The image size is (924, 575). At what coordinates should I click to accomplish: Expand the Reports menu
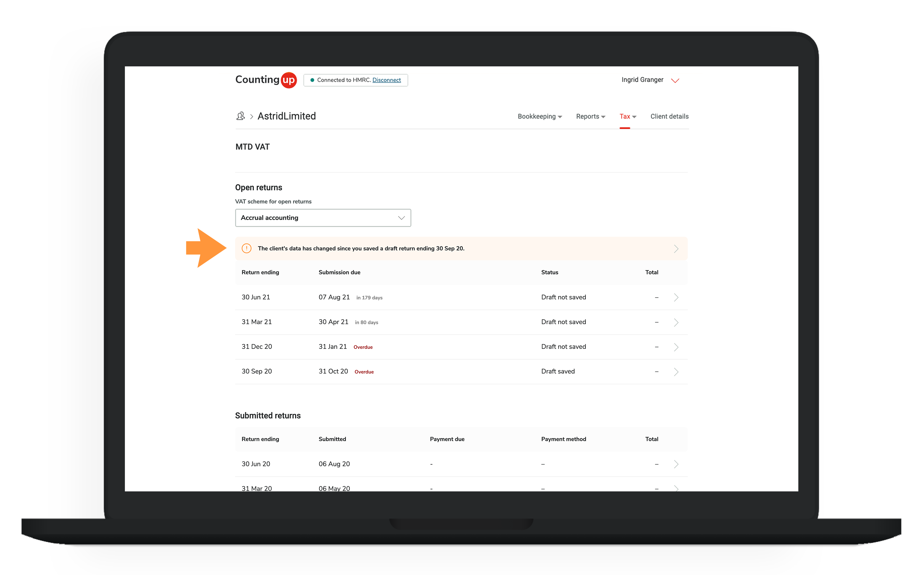click(x=590, y=116)
